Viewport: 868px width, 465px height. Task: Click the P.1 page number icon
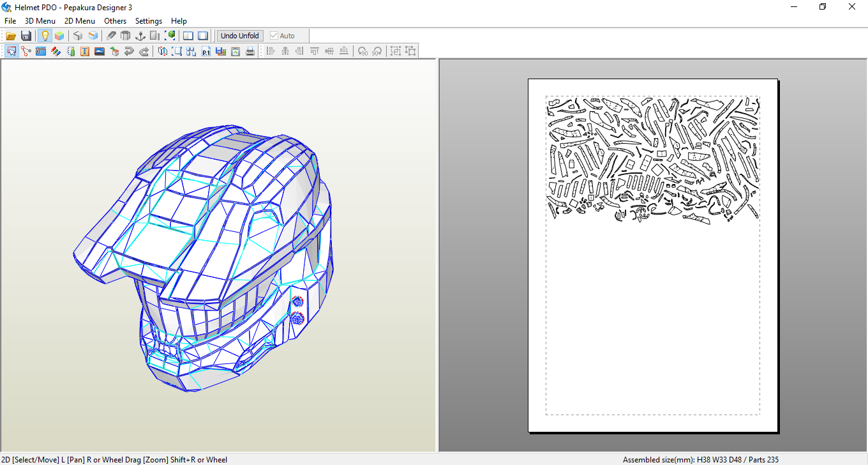tap(206, 52)
